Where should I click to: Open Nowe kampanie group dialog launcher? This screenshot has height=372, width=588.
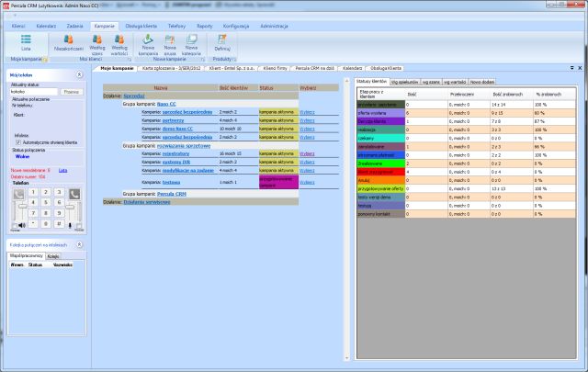[x=203, y=60]
